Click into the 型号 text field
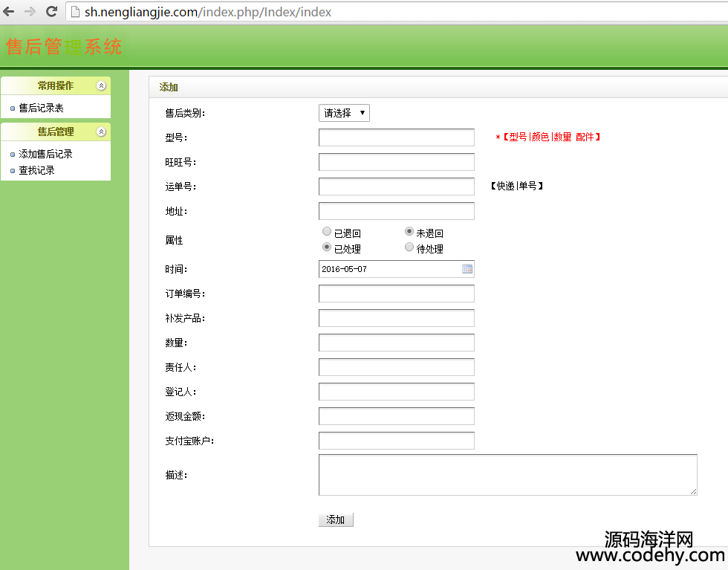This screenshot has height=570, width=728. [x=396, y=137]
